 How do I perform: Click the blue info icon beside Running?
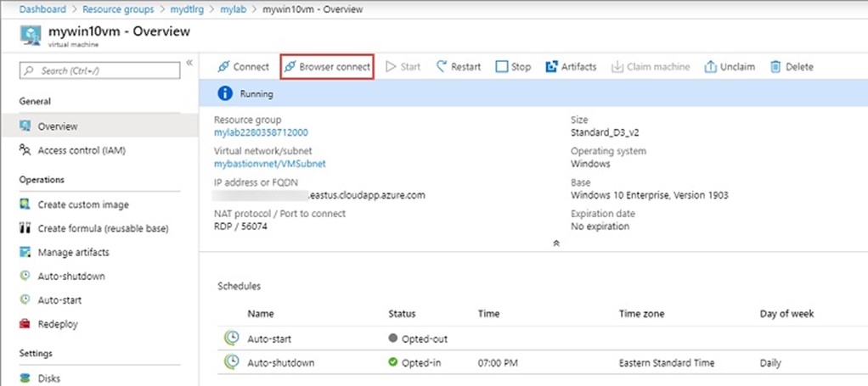pos(225,94)
